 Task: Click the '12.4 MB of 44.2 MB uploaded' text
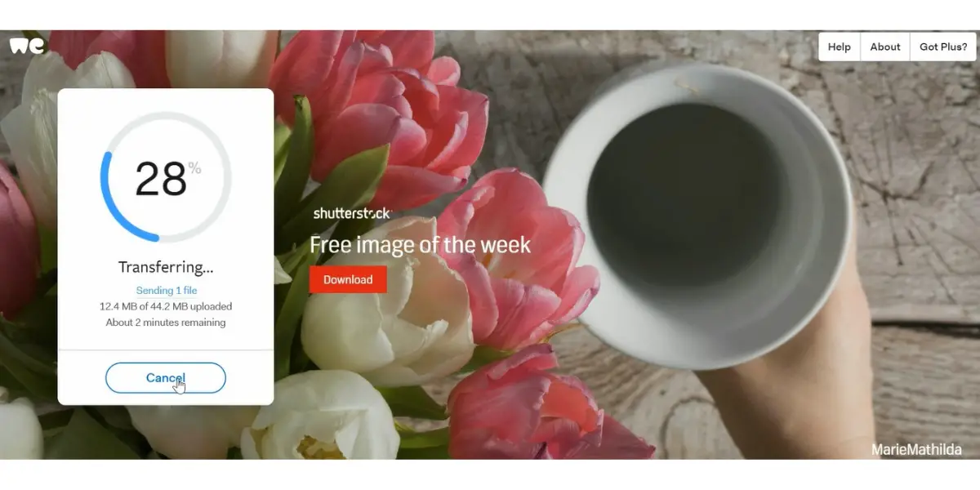click(x=166, y=306)
